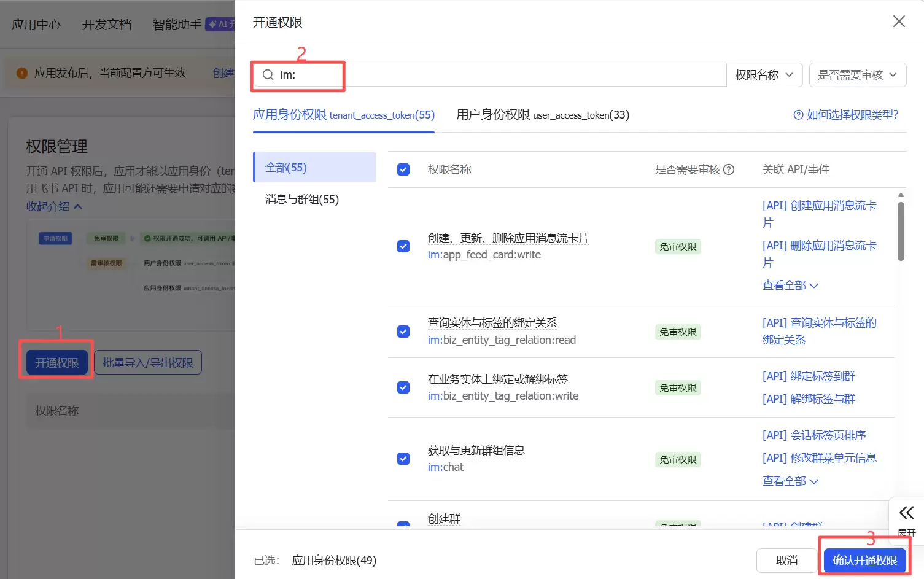Open the 权限名称 filter dropdown
The height and width of the screenshot is (579, 924).
764,74
